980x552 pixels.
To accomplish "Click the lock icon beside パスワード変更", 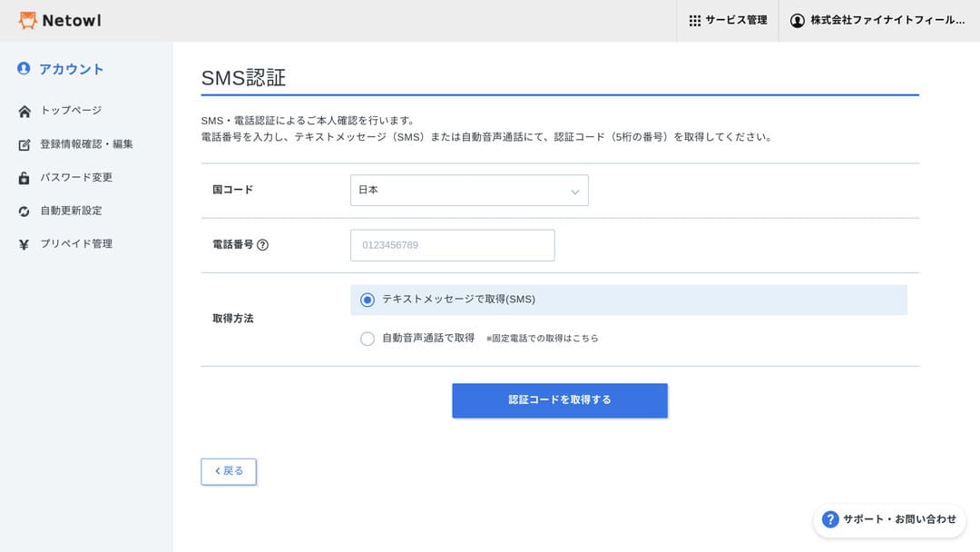I will pyautogui.click(x=24, y=178).
